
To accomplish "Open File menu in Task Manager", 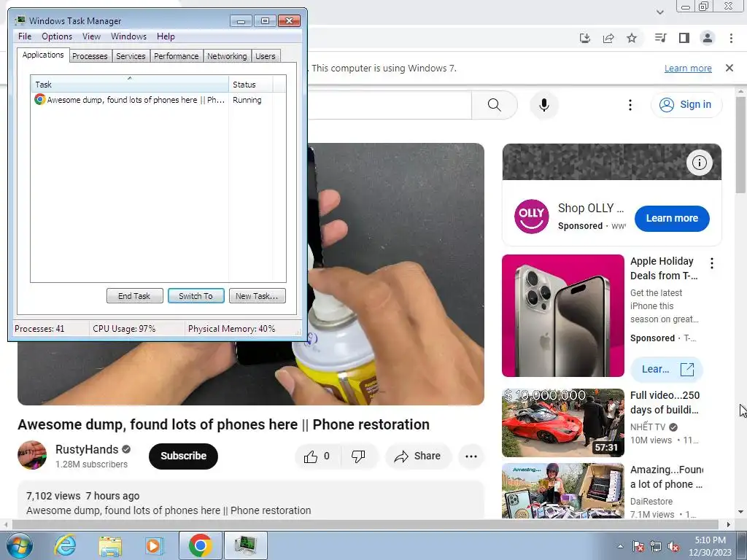I will tap(25, 36).
